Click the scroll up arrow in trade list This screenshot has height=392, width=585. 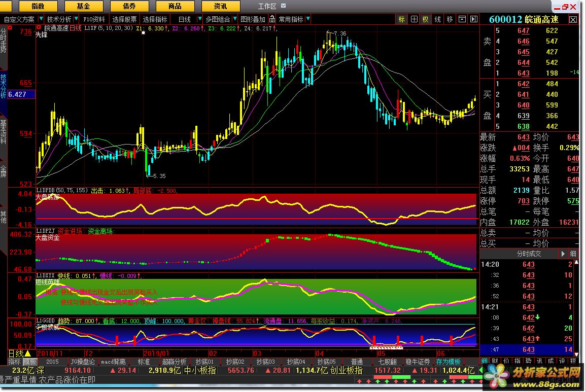click(x=576, y=262)
